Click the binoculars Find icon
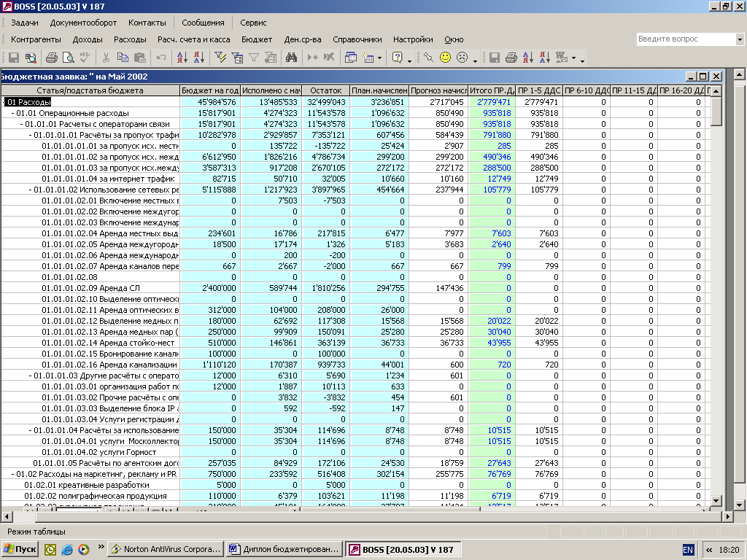 pyautogui.click(x=291, y=58)
